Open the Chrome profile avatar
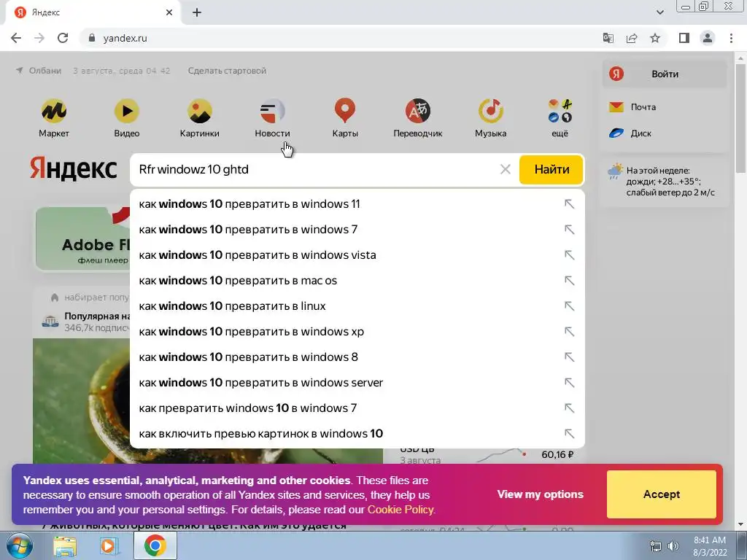 (x=708, y=38)
